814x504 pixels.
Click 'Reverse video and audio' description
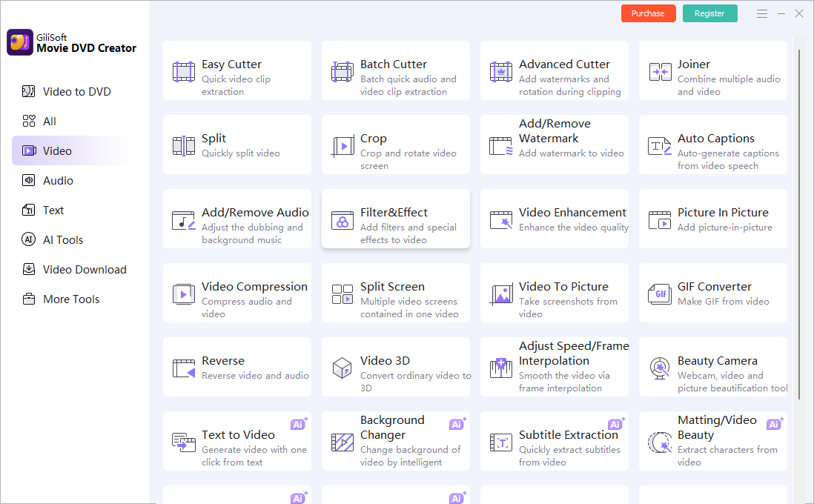(x=255, y=375)
